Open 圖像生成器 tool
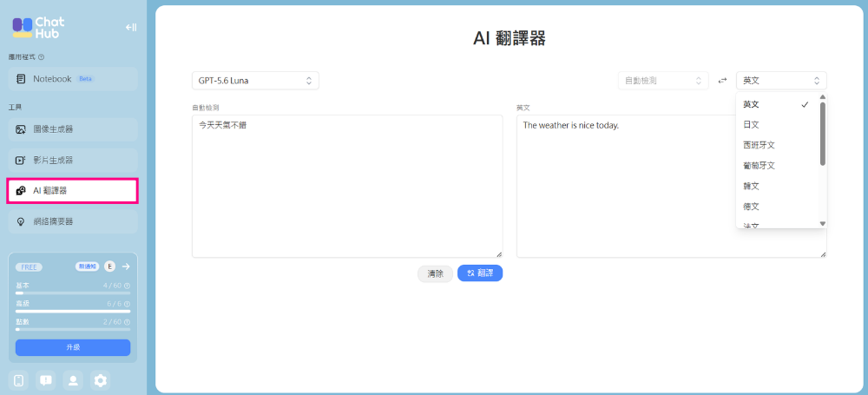The width and height of the screenshot is (868, 395). [x=73, y=129]
